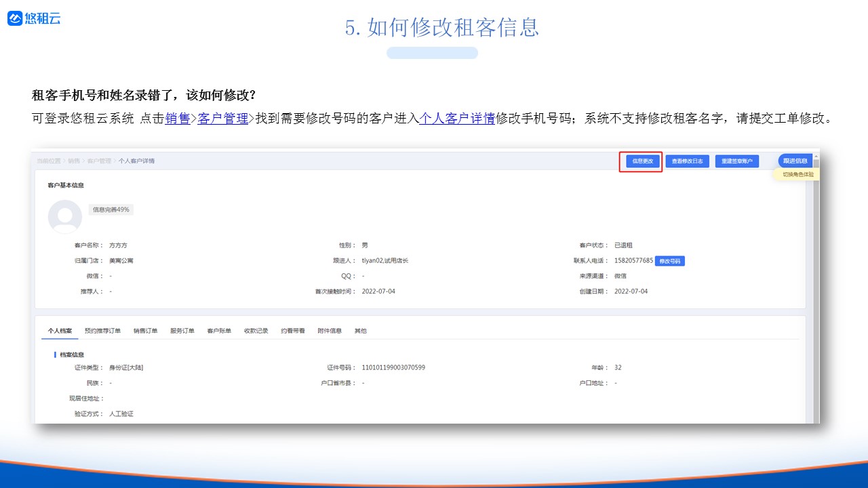
Task: Open the 收款记录 tab
Action: (256, 331)
